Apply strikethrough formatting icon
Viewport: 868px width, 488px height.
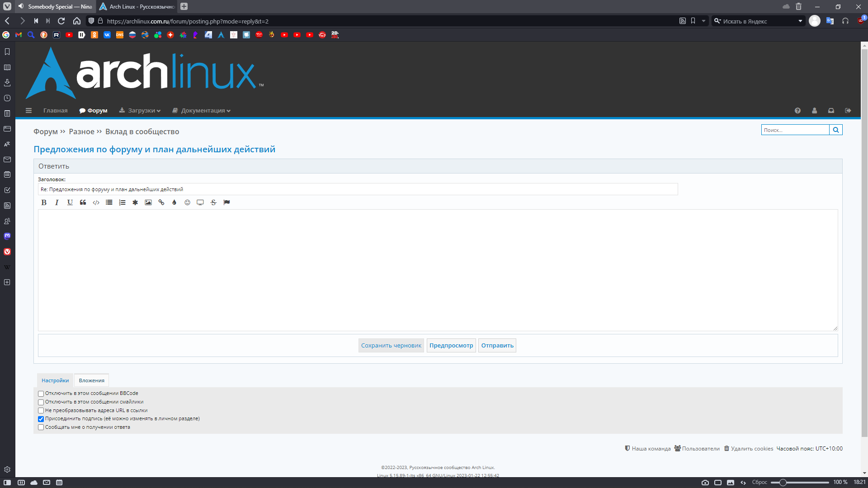coord(213,202)
